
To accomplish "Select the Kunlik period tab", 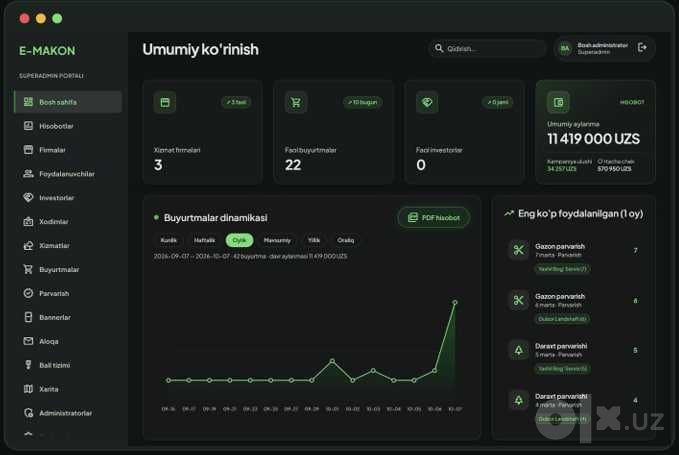I will pyautogui.click(x=168, y=240).
